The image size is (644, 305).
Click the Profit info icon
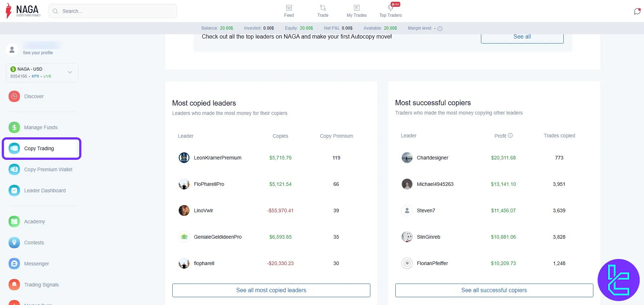[510, 136]
